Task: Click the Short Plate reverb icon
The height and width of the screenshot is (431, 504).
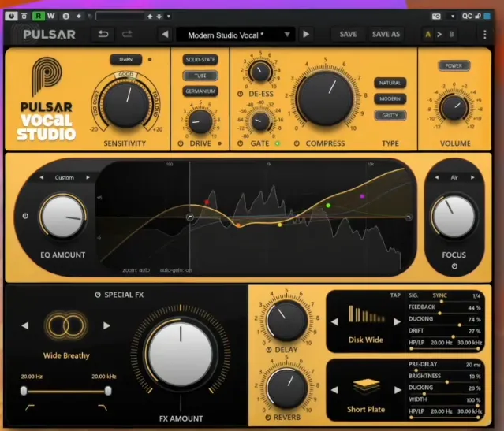Action: click(x=366, y=386)
